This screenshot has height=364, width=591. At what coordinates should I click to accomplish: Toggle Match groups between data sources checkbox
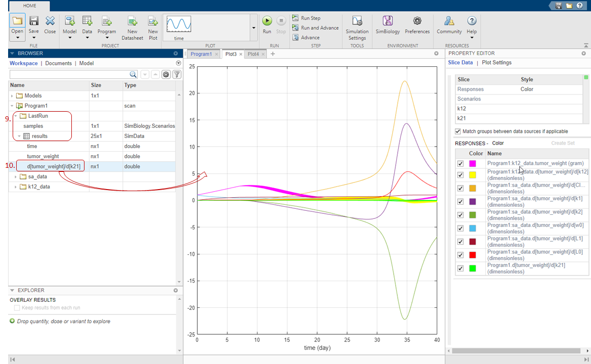point(458,131)
